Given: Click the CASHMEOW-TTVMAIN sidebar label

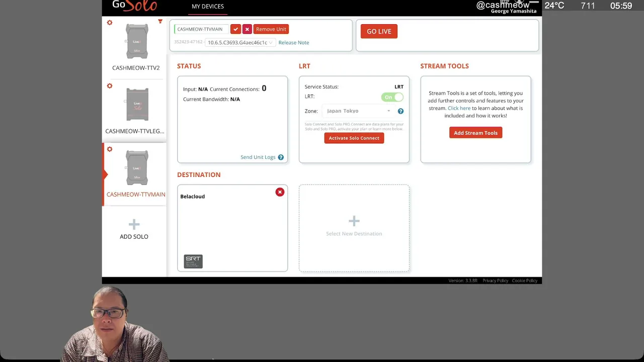Looking at the screenshot, I should tap(136, 195).
